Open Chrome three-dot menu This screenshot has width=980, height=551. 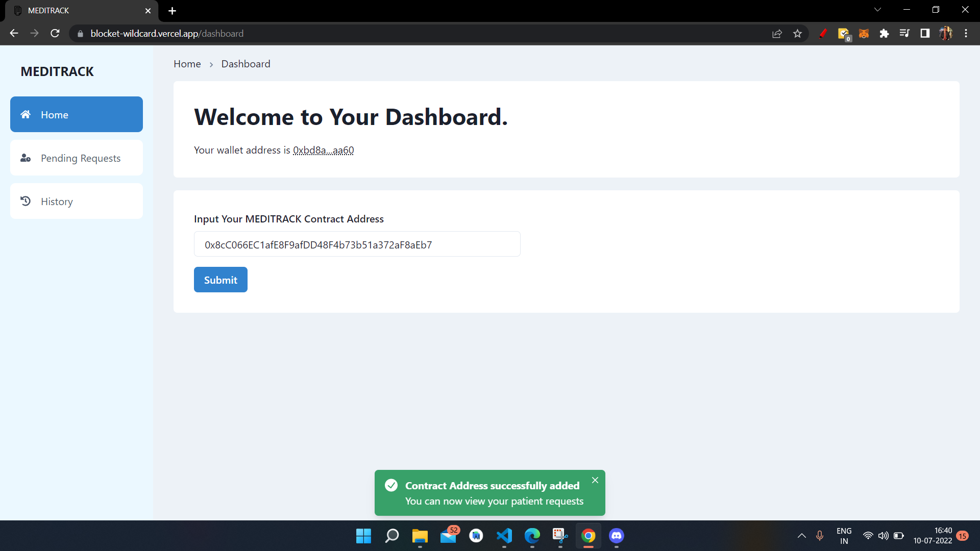click(x=966, y=34)
